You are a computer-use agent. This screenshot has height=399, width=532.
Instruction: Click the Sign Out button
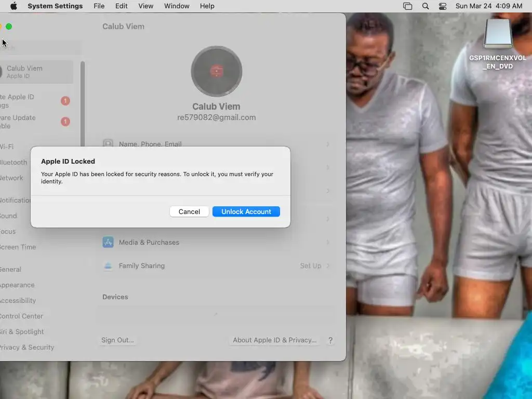117,340
